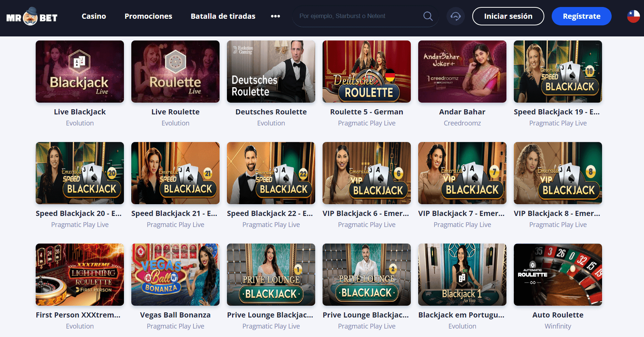Click the search magnifier icon

point(428,16)
